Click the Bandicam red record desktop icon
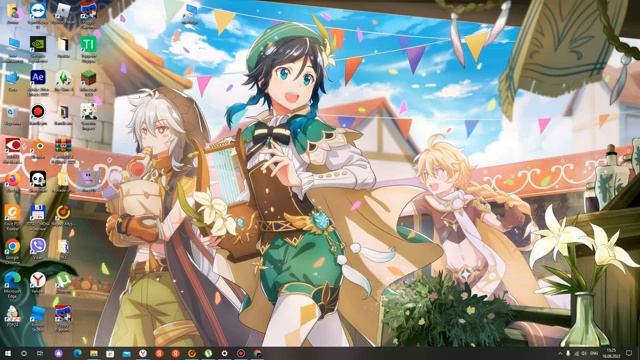Viewport: 640px width, 360px height. tap(38, 111)
